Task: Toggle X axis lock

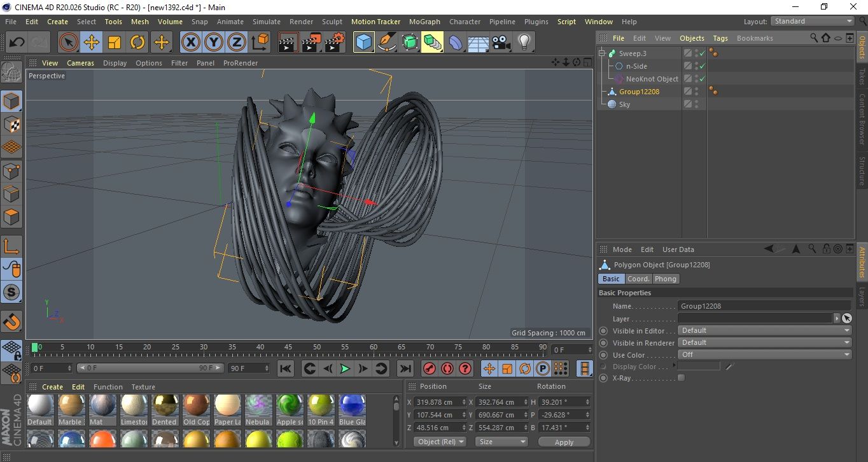Action: (x=190, y=43)
